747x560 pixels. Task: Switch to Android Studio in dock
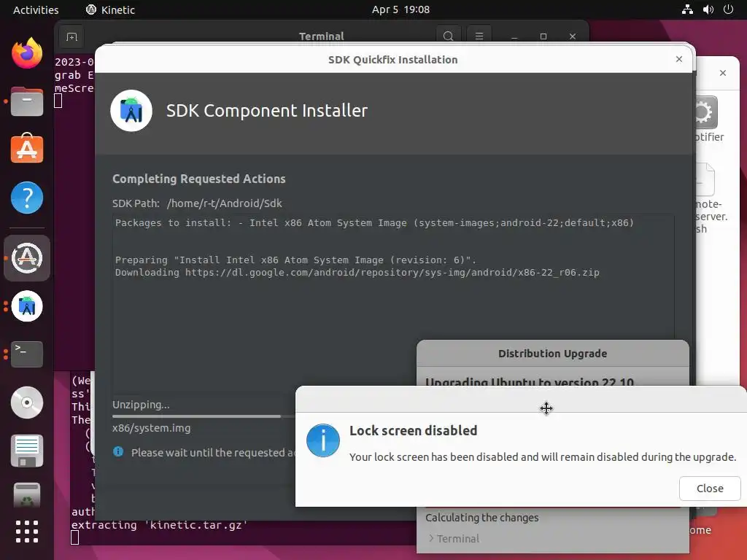pos(27,306)
